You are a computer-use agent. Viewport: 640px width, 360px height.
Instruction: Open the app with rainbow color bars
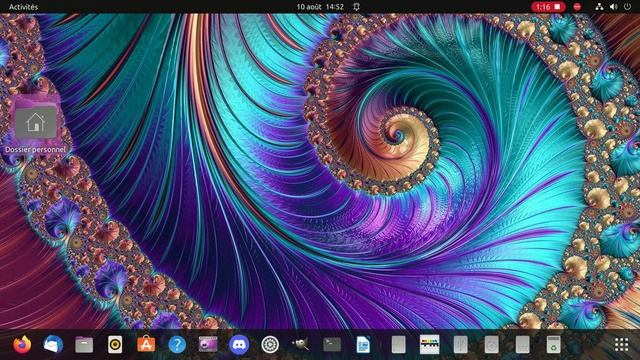pyautogui.click(x=429, y=345)
